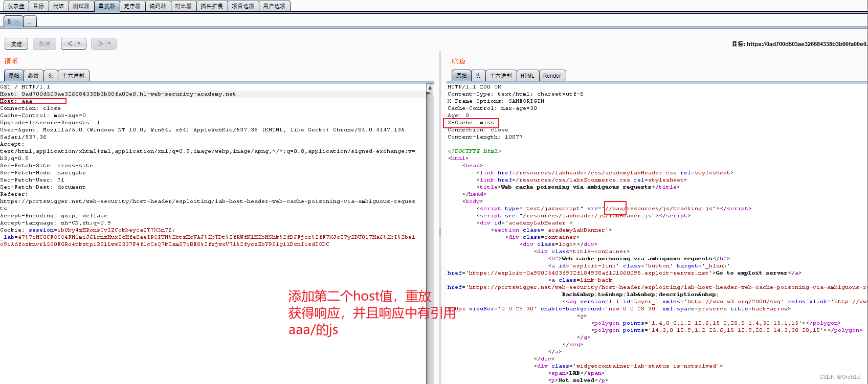Switch to the 编码器 decoder tab

point(158,6)
